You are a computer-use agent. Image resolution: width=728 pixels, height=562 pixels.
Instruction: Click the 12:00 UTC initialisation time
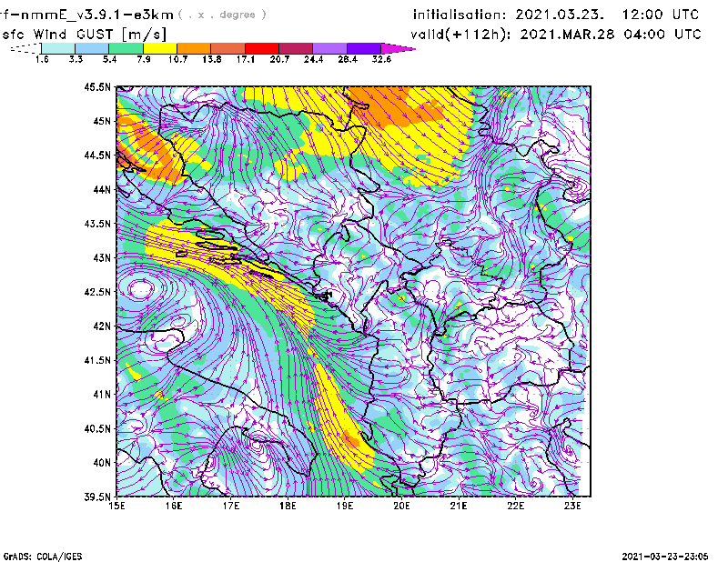661,15
